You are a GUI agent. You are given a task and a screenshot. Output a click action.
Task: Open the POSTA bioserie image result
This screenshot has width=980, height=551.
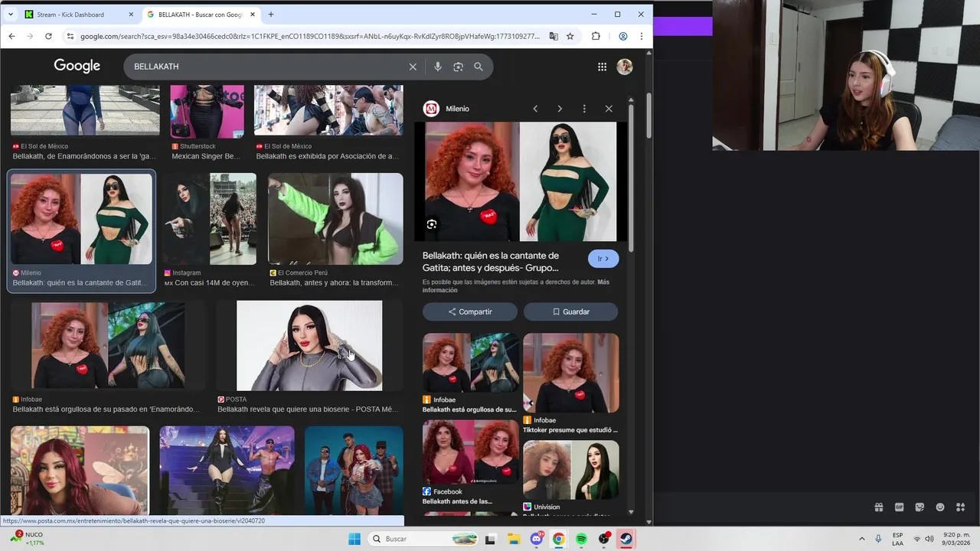[x=309, y=345]
